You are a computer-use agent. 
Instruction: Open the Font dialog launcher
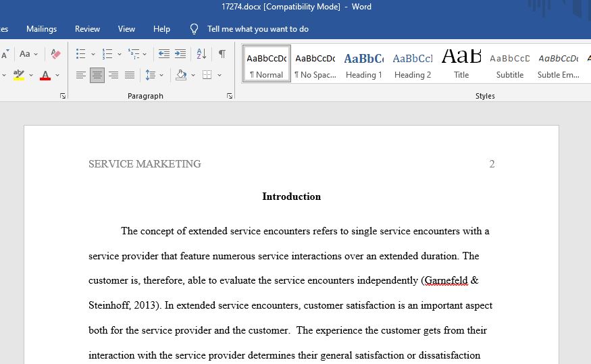click(63, 96)
